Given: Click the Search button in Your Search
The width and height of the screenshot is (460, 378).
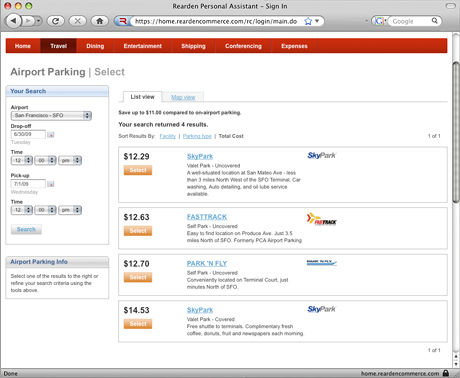Looking at the screenshot, I should (x=26, y=229).
